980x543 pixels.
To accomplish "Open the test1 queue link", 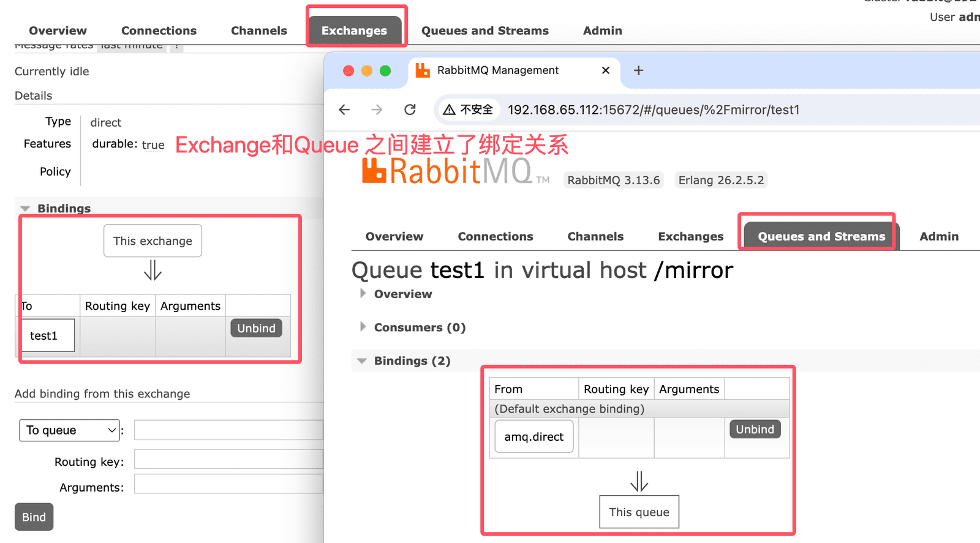I will pos(43,335).
